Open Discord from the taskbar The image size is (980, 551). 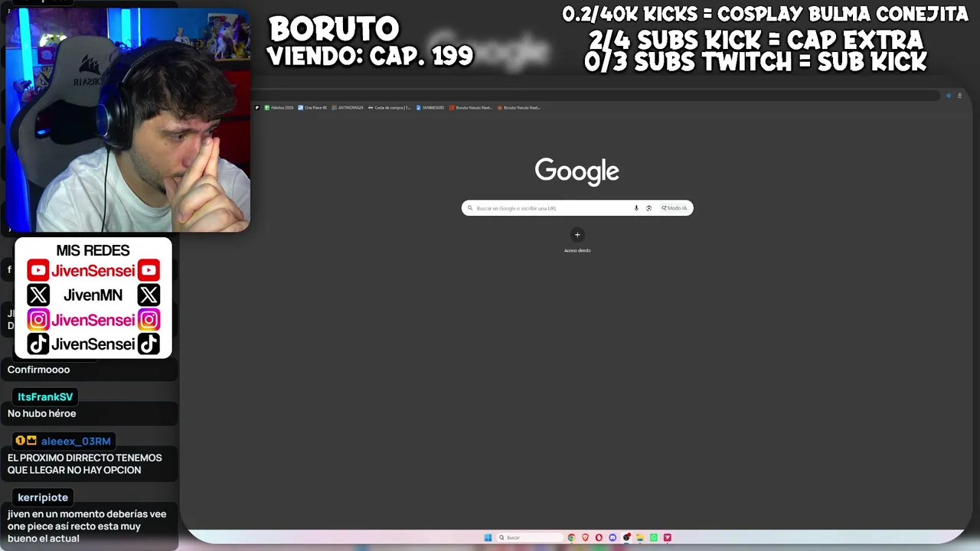point(612,537)
